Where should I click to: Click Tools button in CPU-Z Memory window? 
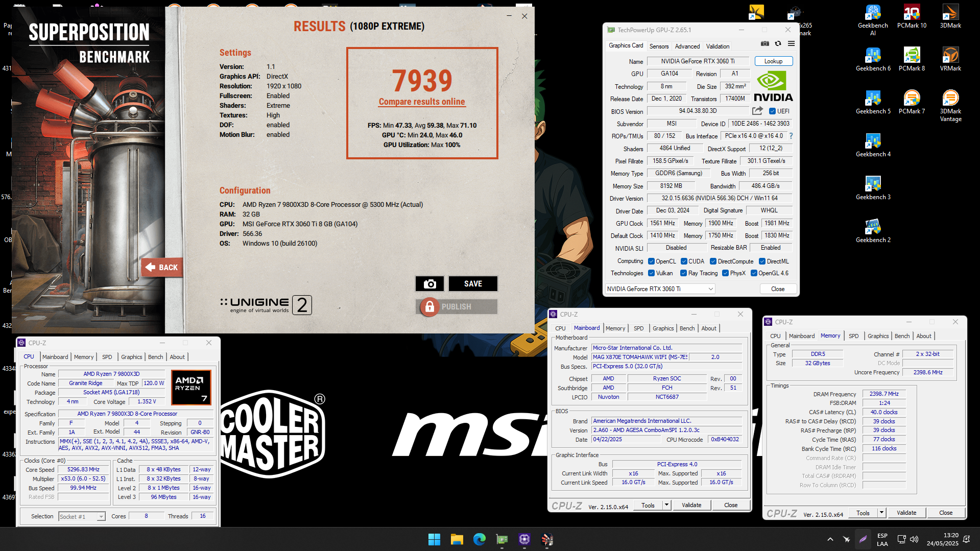863,513
